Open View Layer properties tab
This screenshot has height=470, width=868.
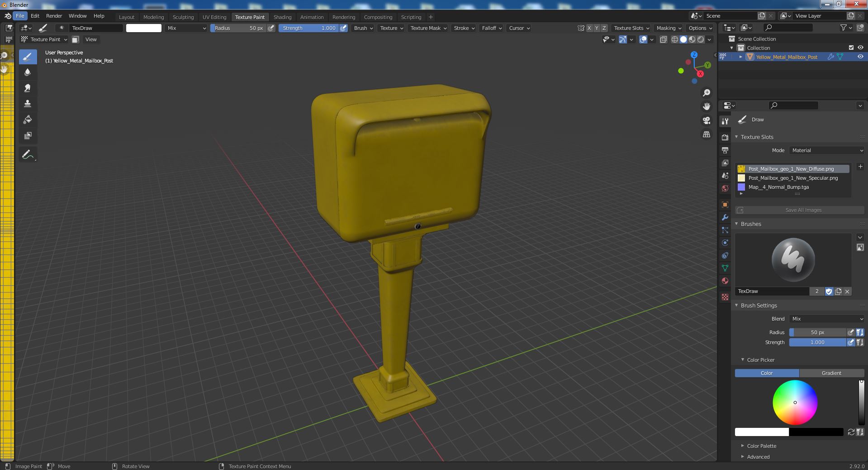pyautogui.click(x=725, y=163)
